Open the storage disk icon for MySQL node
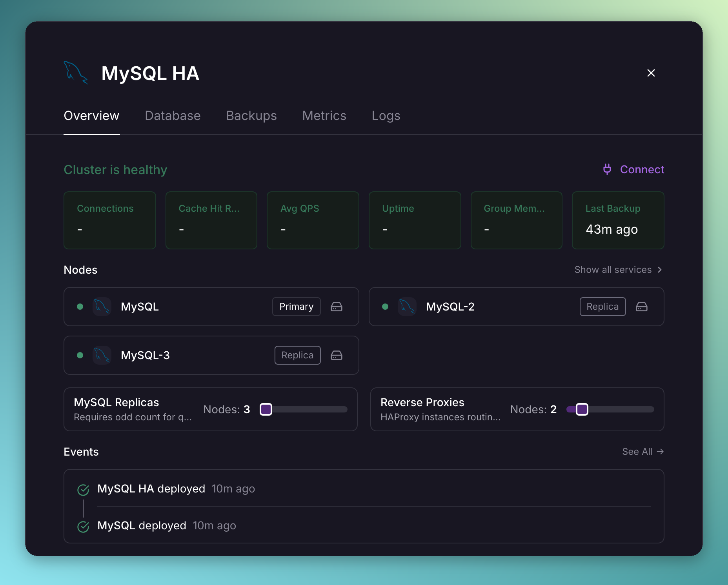 click(x=337, y=307)
